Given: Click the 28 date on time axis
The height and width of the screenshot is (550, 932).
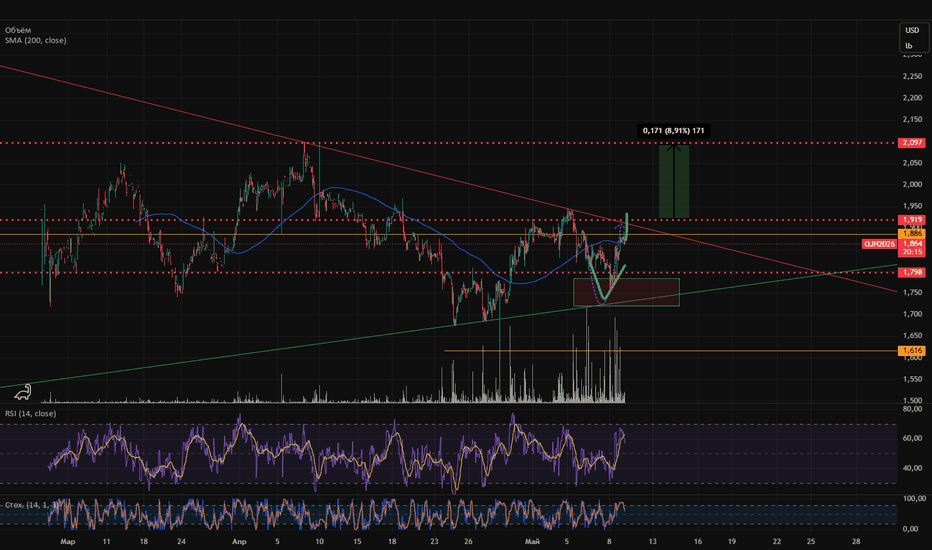Looking at the screenshot, I should [856, 542].
